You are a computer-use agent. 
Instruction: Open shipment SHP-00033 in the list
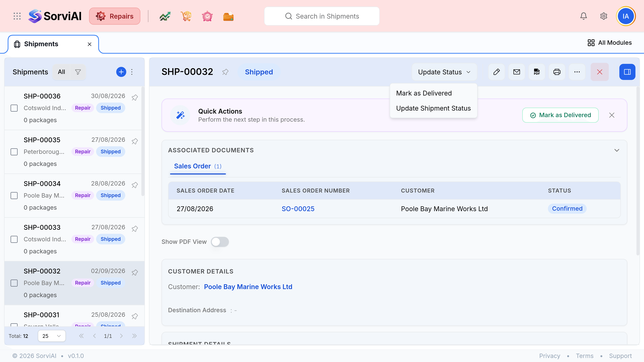(73, 239)
